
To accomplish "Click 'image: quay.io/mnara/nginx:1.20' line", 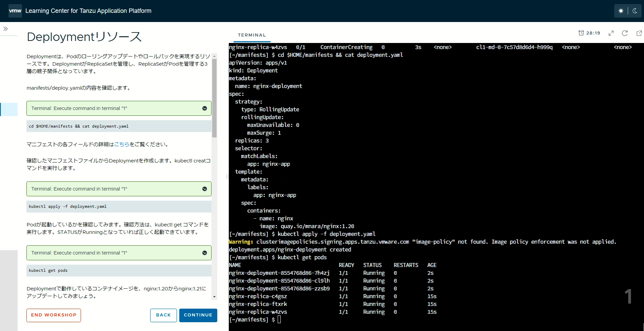I will pos(307,226).
